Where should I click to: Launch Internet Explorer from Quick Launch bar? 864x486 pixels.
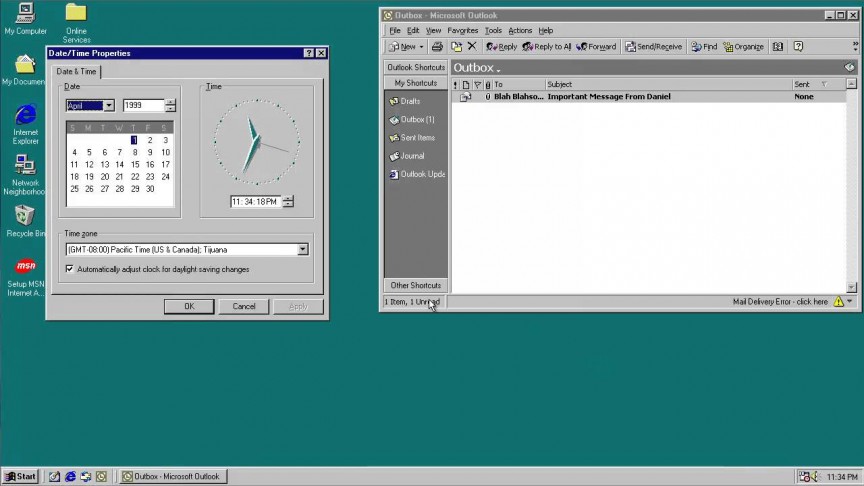pos(70,477)
